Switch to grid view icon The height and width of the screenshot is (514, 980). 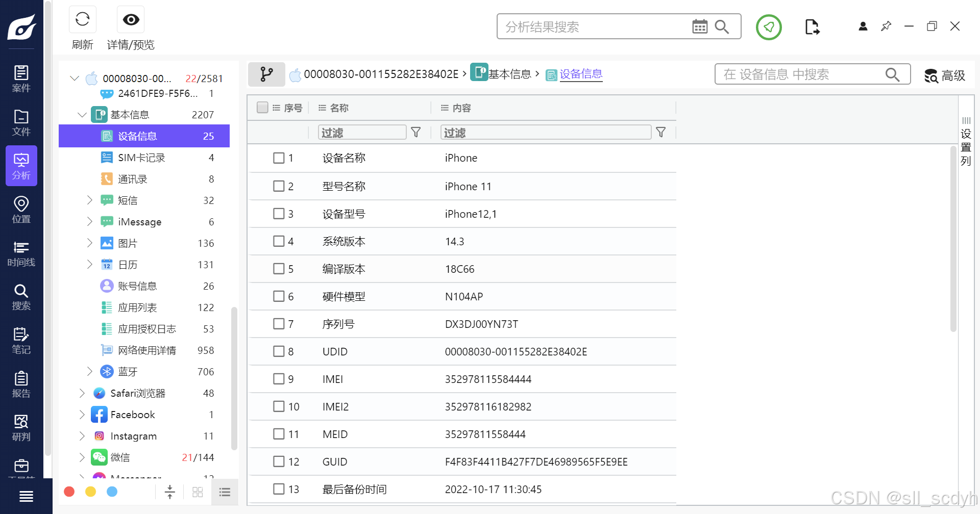(x=198, y=492)
